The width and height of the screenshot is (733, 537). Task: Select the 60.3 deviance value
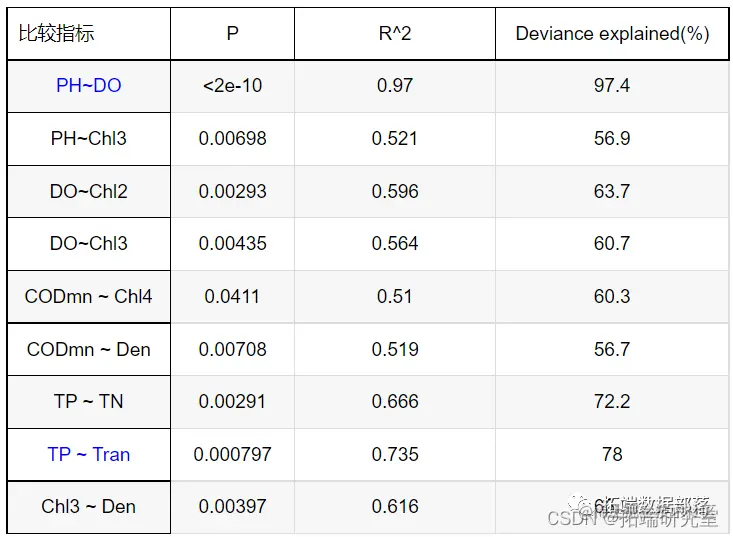point(612,296)
